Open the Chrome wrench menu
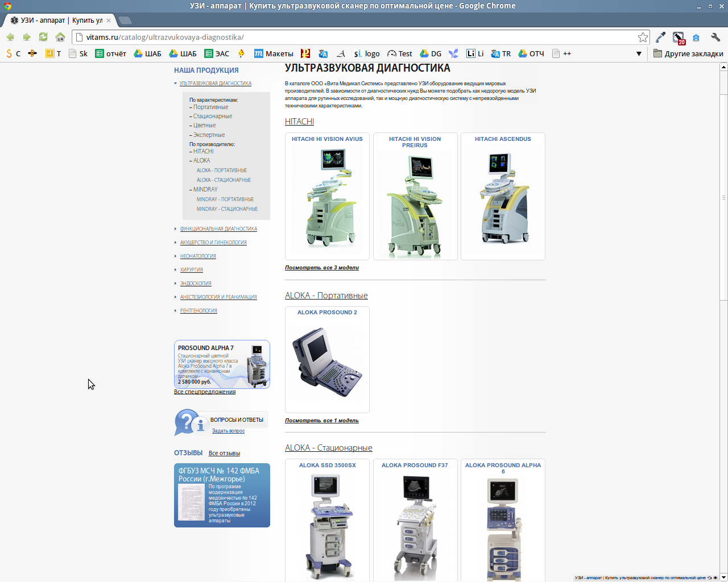The width and height of the screenshot is (728, 582). (715, 38)
